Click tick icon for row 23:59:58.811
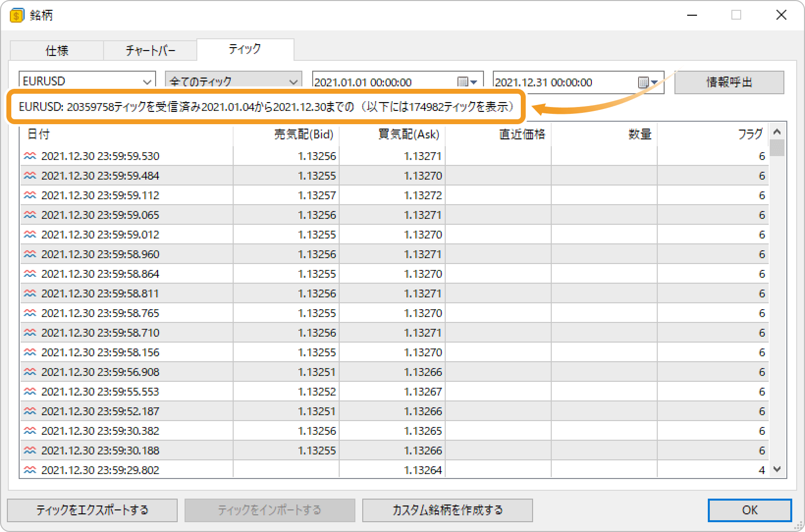 (x=30, y=293)
